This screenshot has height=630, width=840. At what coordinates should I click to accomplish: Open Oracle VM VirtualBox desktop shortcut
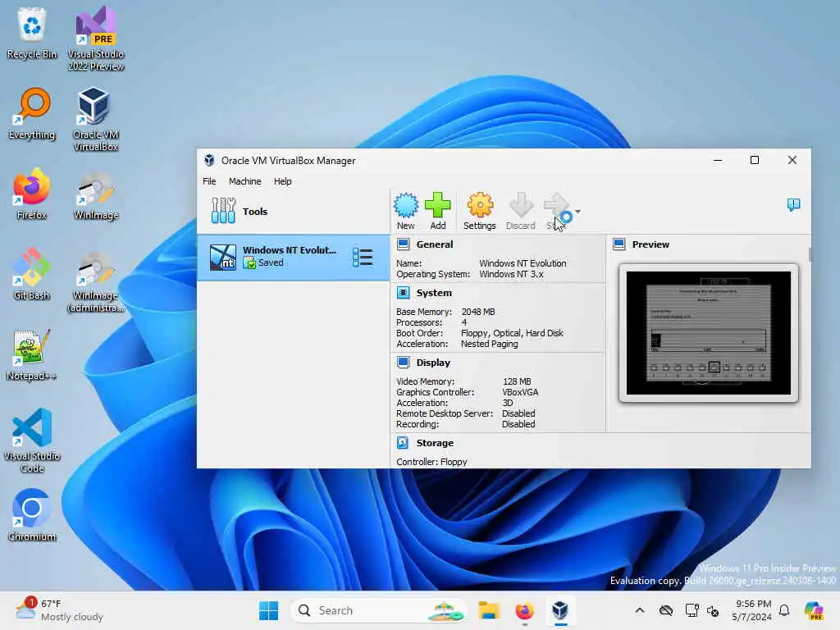pyautogui.click(x=95, y=119)
